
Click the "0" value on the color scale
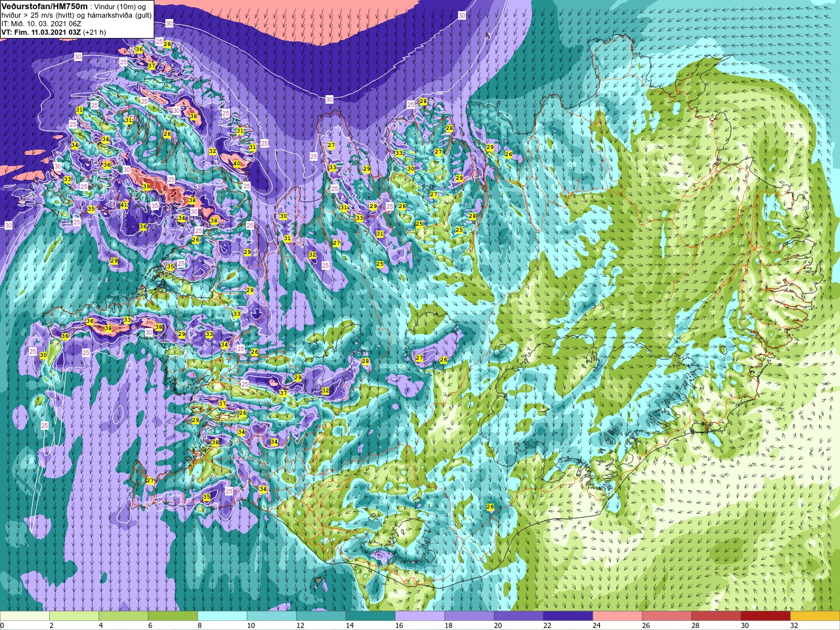coord(3,625)
